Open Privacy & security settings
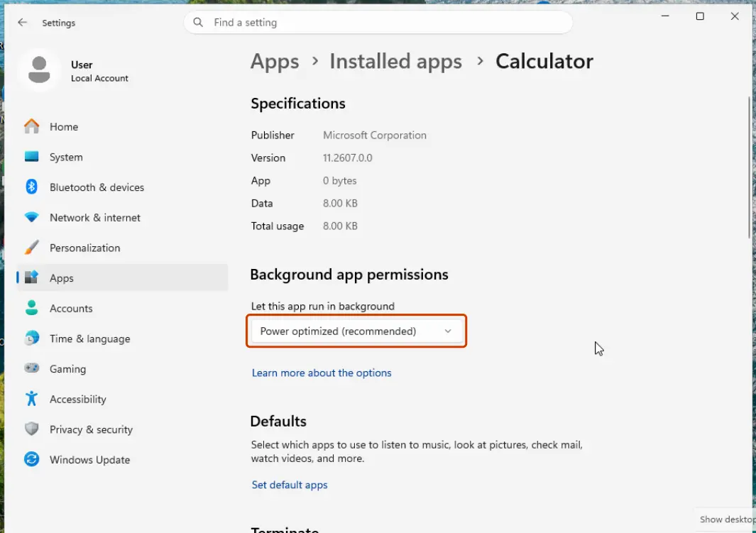756x533 pixels. (x=123, y=430)
